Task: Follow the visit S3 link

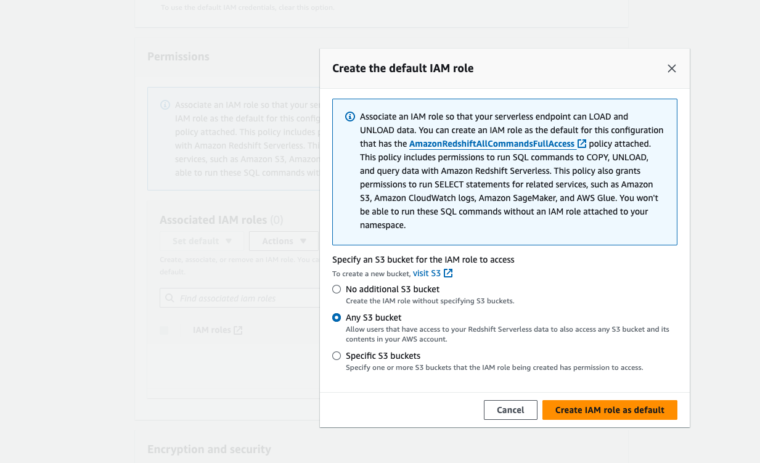Action: click(x=427, y=273)
